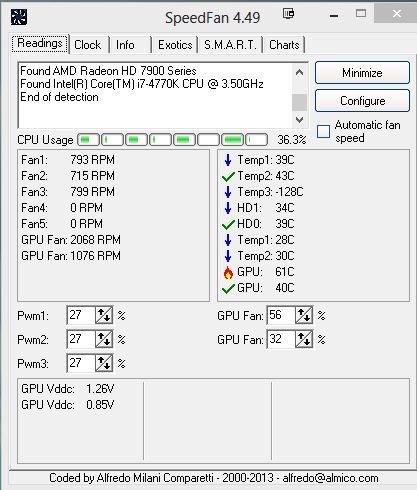Click the green checkmark beside HD0 39C
417x490 pixels.
(228, 224)
